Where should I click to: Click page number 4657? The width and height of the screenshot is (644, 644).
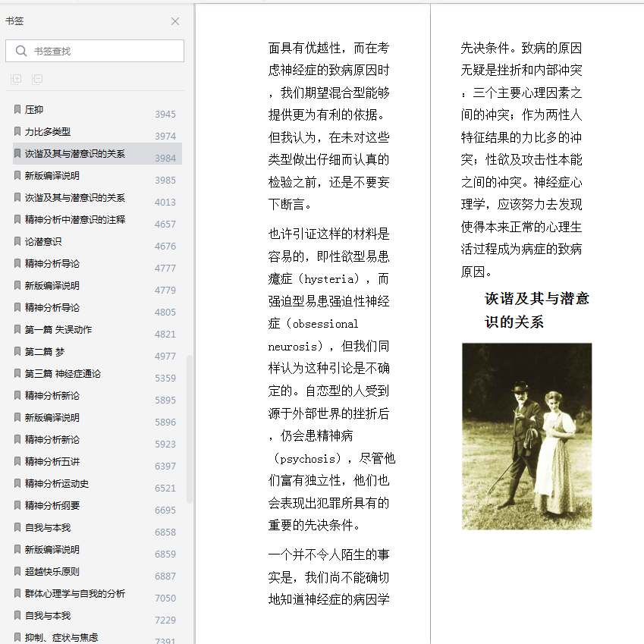click(x=165, y=225)
